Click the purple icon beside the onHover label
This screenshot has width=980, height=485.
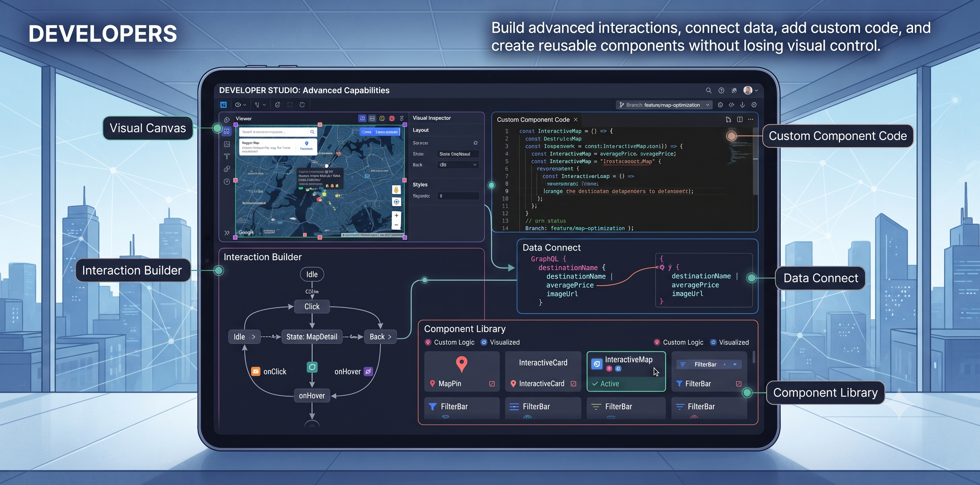pyautogui.click(x=368, y=371)
